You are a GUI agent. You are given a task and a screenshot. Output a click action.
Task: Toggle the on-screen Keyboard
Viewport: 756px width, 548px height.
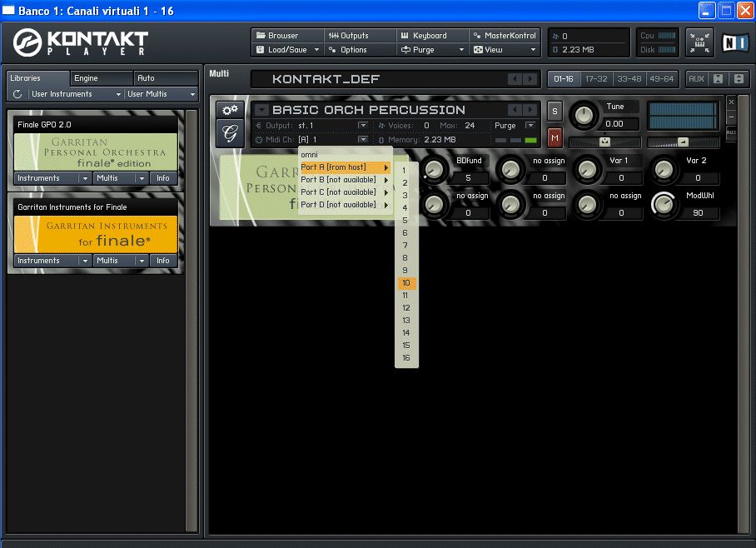coord(432,36)
